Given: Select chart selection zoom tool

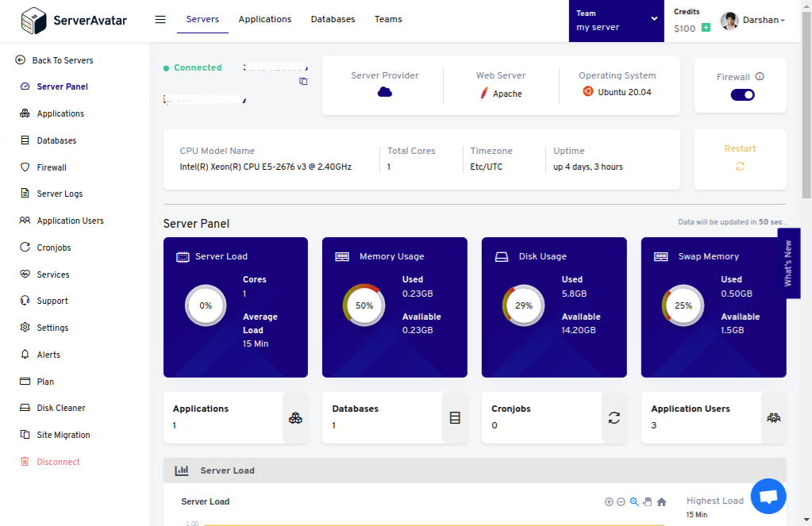Looking at the screenshot, I should pyautogui.click(x=634, y=501).
